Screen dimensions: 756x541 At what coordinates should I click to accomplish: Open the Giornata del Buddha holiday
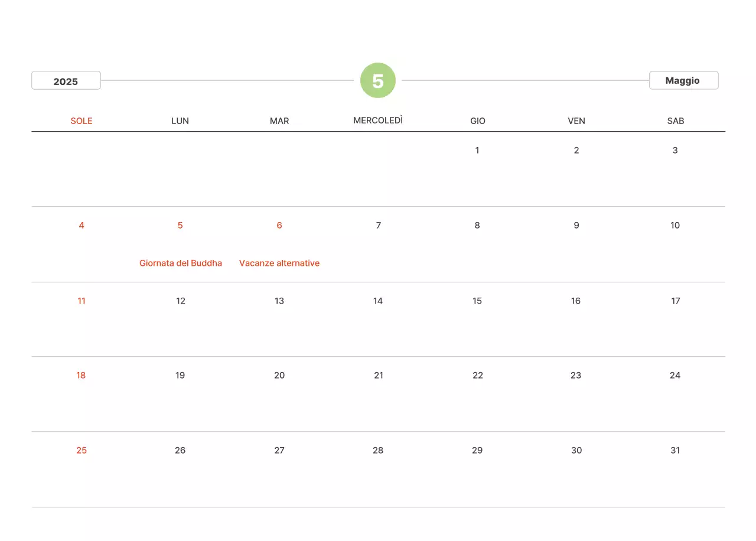tap(181, 263)
